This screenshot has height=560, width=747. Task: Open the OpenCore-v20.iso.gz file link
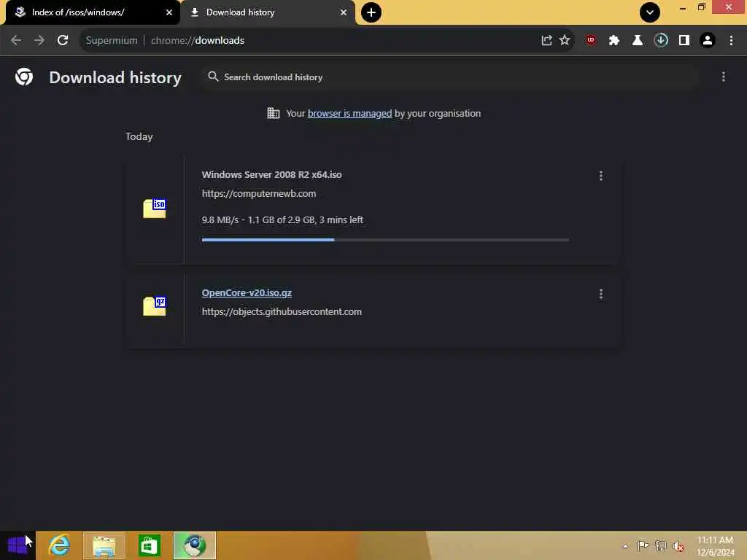(x=247, y=293)
